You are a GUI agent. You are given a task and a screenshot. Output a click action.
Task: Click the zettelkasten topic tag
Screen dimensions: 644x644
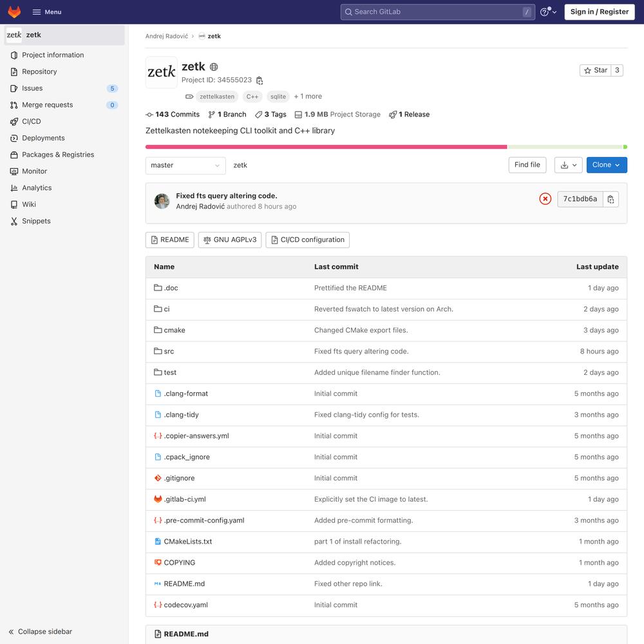[217, 97]
